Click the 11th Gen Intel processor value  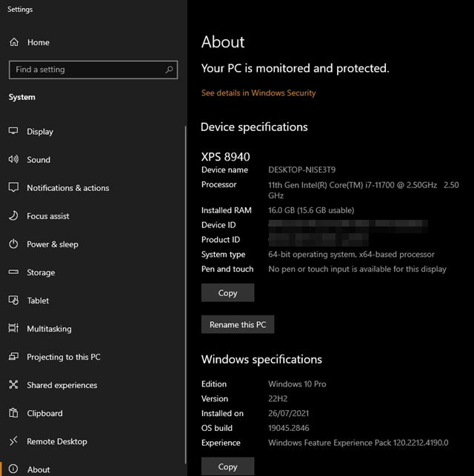click(364, 190)
